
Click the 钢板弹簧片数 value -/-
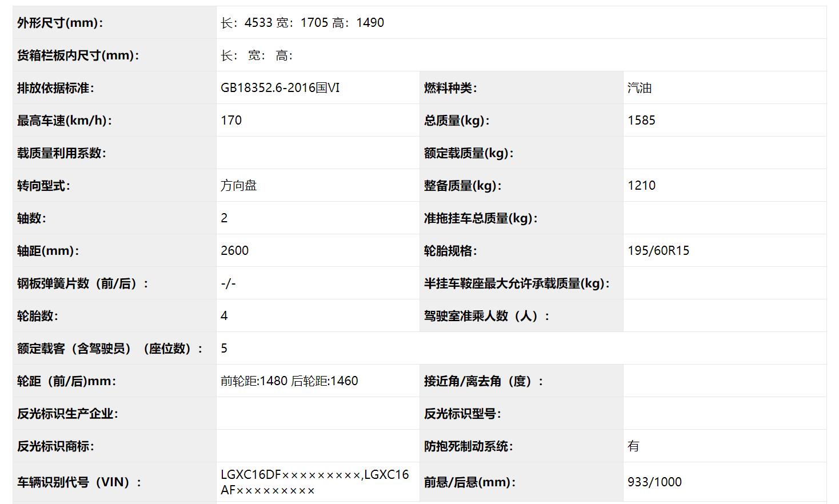(227, 283)
